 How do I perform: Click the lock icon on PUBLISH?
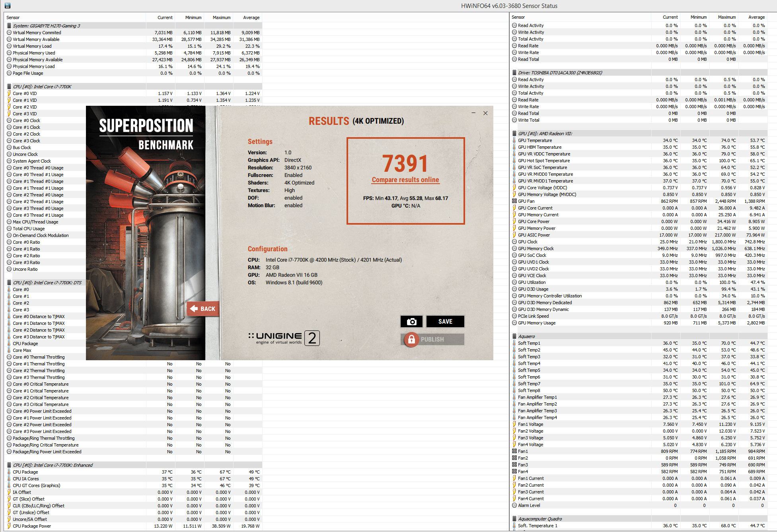[411, 340]
